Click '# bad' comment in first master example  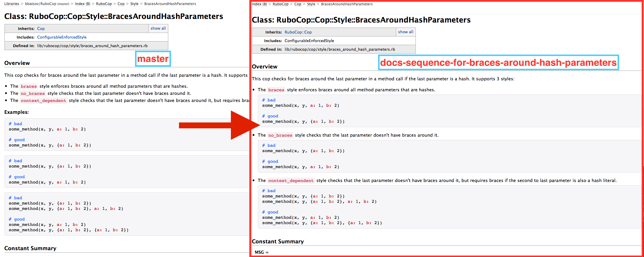[15, 124]
